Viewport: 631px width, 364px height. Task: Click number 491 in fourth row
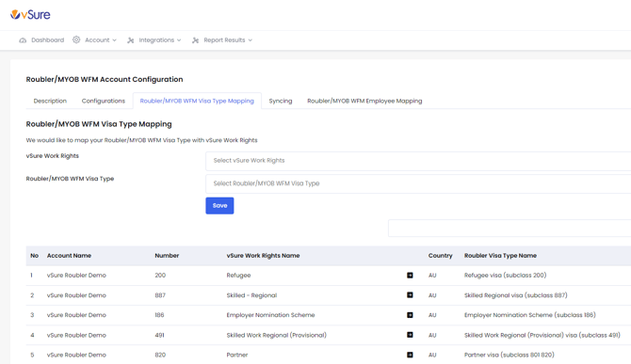point(159,335)
